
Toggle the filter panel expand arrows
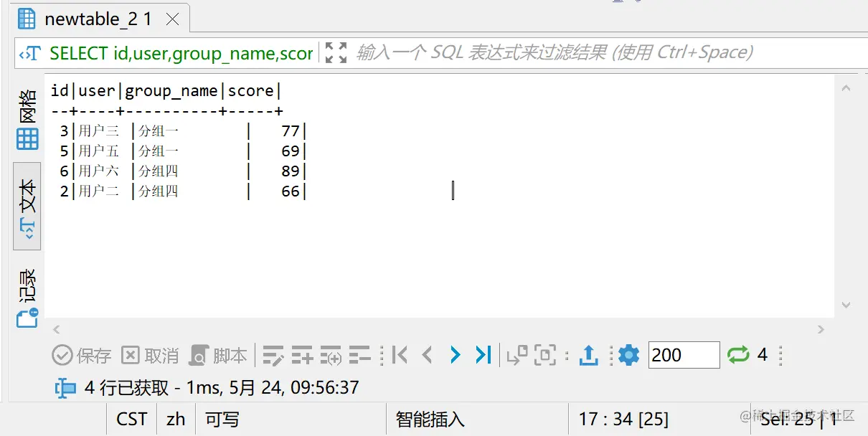point(334,52)
